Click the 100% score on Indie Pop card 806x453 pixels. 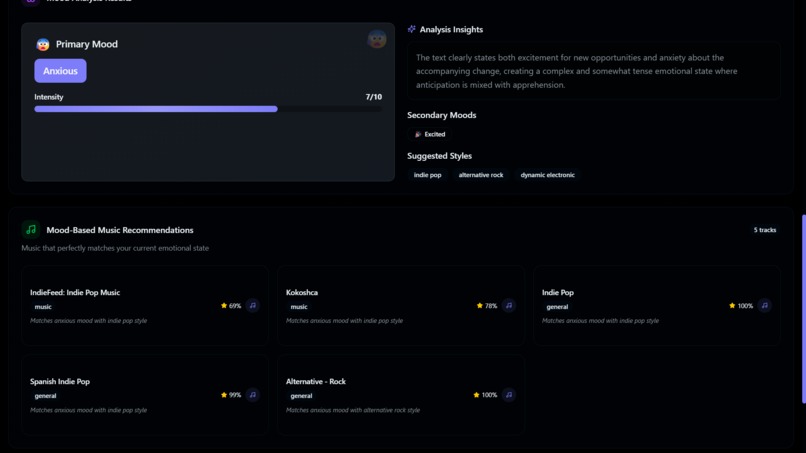745,306
